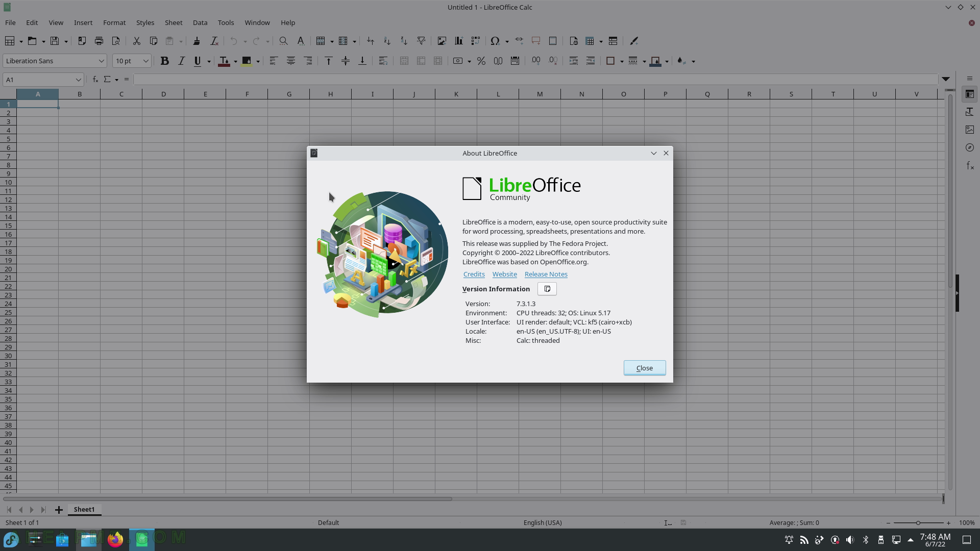Viewport: 980px width, 551px height.
Task: Open sidebar Properties panel icon
Action: (x=969, y=94)
